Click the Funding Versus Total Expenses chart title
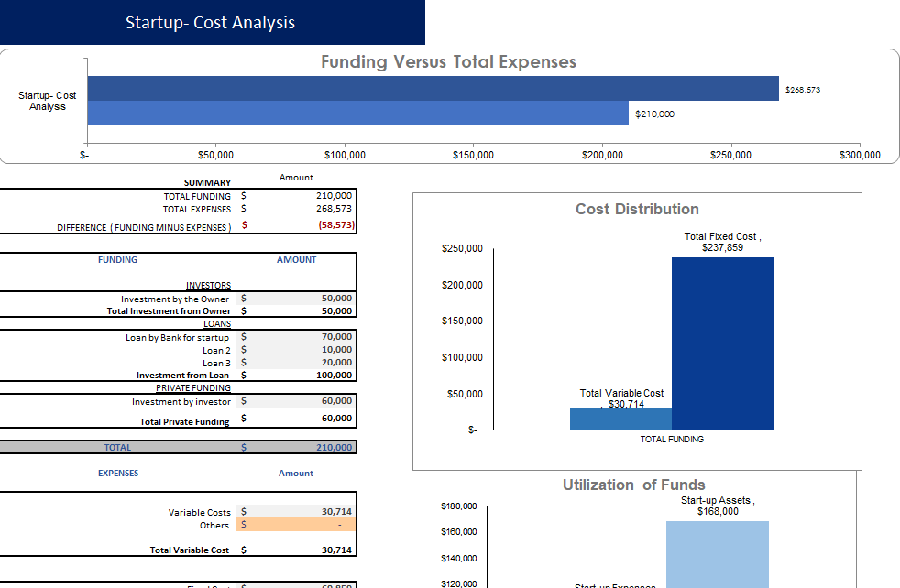Viewport: 900px width, 588px height. (x=448, y=62)
